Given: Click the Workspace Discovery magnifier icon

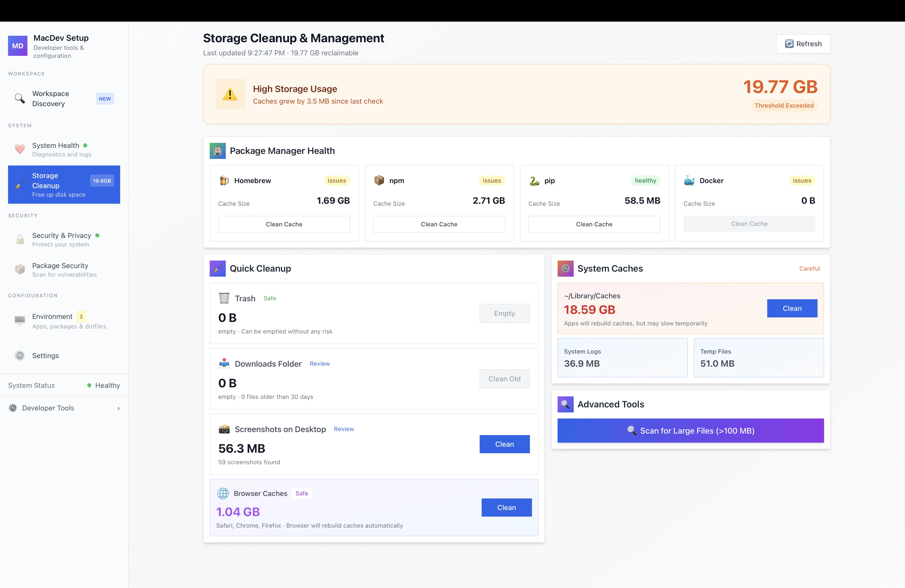Looking at the screenshot, I should [x=19, y=99].
